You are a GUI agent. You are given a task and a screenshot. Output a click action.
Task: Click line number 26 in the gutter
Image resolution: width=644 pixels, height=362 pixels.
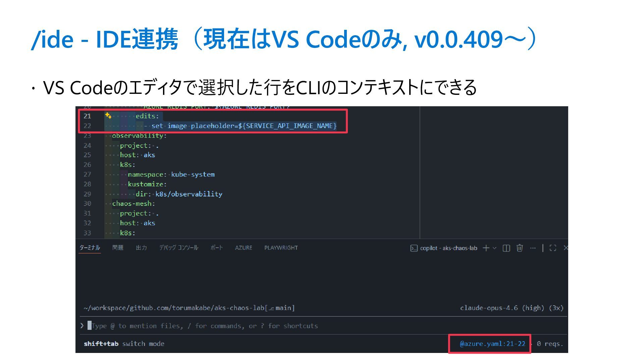click(x=87, y=165)
